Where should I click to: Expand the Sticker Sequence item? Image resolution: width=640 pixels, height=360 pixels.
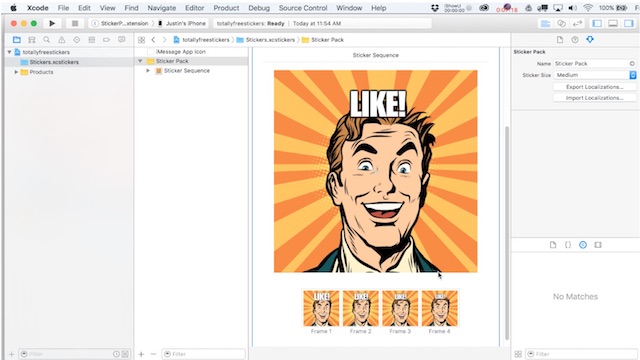tap(148, 71)
